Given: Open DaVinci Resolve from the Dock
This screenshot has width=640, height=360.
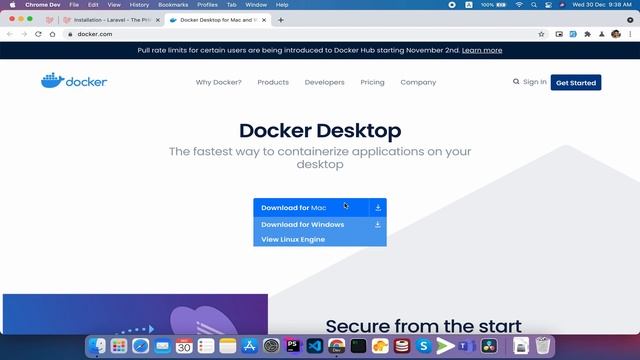Looking at the screenshot, I should (489, 346).
